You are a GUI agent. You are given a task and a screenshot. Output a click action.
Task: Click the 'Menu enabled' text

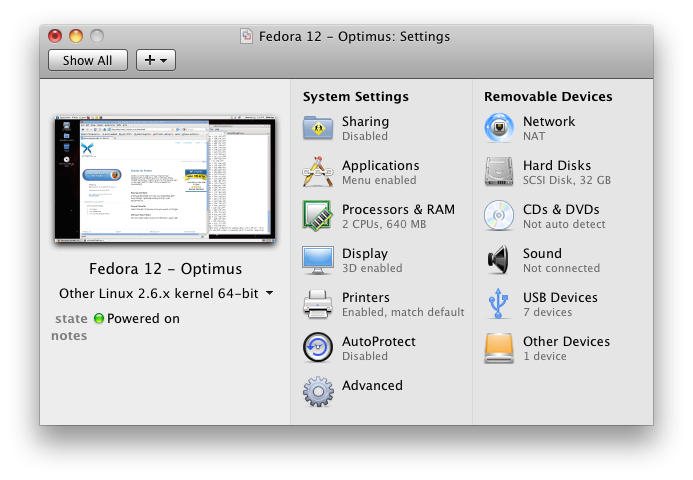379,180
